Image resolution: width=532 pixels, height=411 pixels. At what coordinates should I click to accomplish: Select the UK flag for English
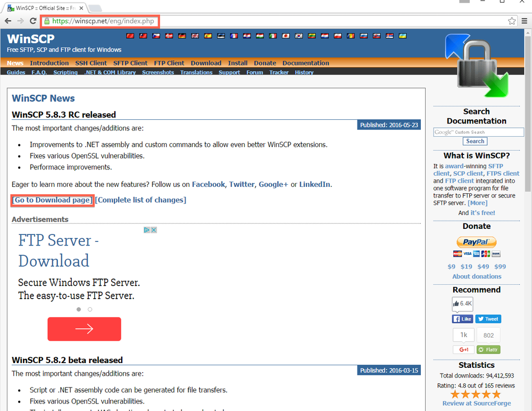(x=195, y=36)
